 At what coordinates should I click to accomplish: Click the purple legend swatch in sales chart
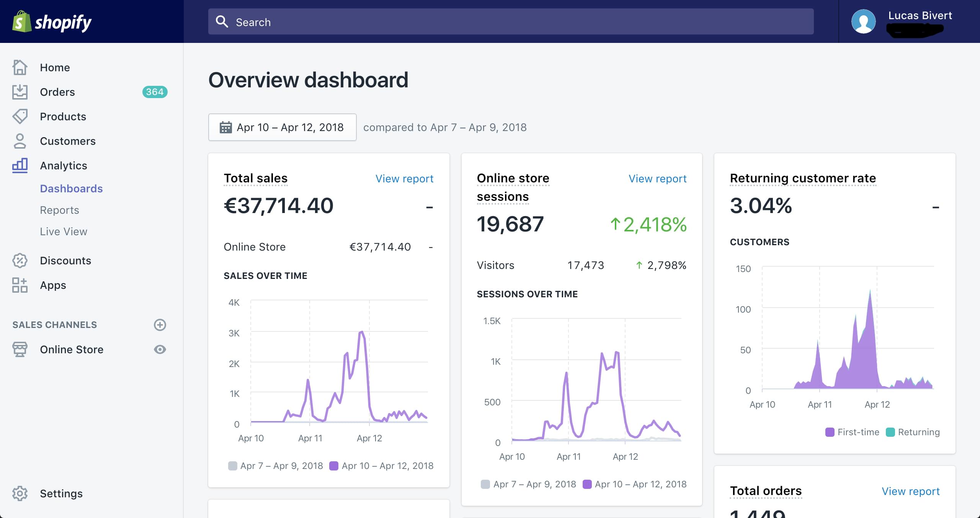(x=334, y=466)
